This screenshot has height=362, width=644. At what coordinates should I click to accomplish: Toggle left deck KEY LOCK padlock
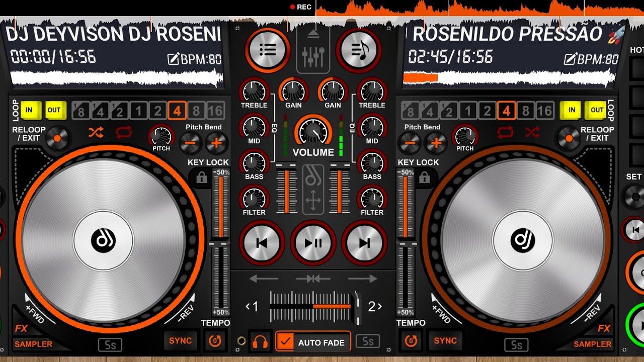tap(202, 177)
